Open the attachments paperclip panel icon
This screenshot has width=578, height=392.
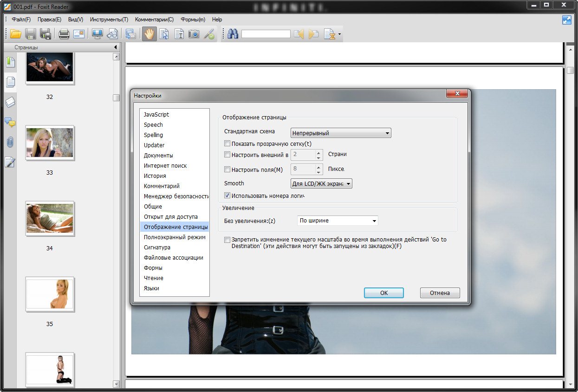[x=10, y=142]
